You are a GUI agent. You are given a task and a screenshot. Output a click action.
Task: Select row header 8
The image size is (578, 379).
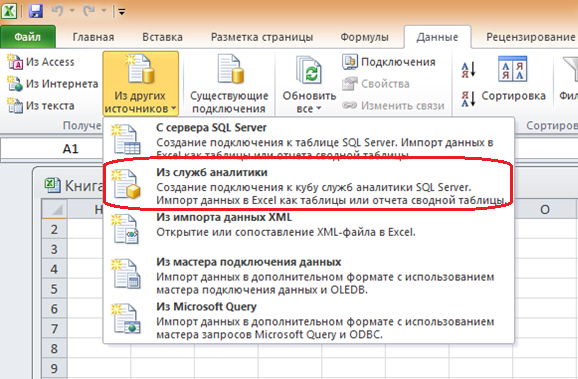point(55,349)
